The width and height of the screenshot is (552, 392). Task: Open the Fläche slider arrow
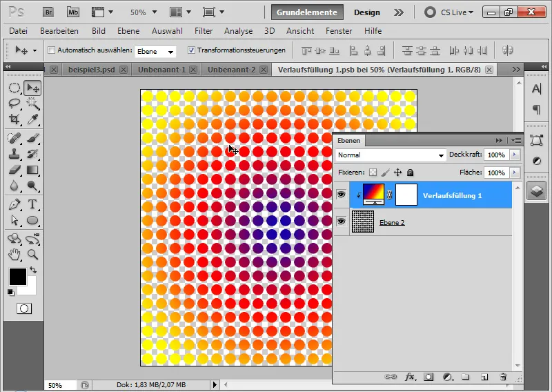coord(515,173)
